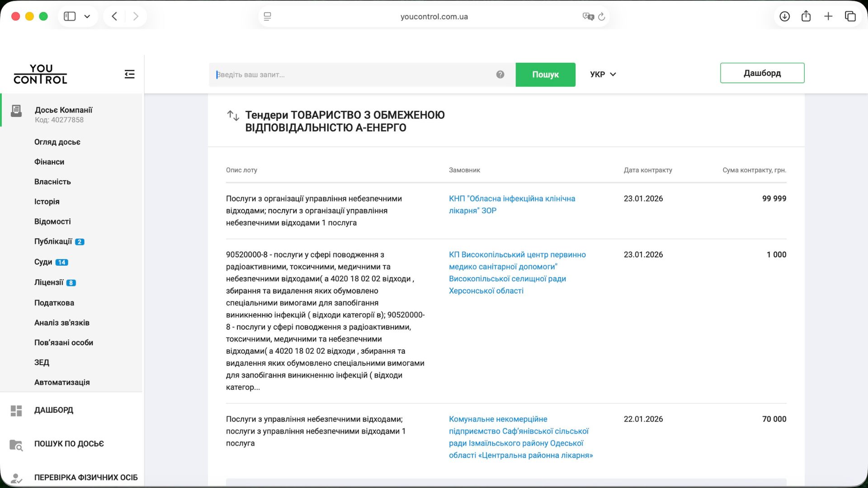Open the УКР language dropdown
This screenshot has width=868, height=488.
pyautogui.click(x=603, y=74)
